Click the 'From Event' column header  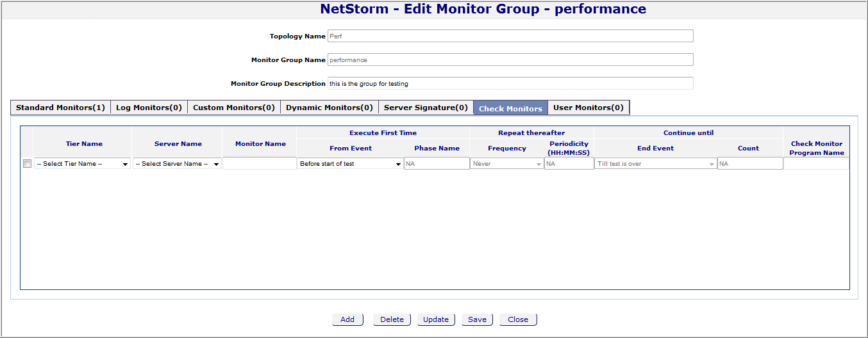click(x=351, y=148)
